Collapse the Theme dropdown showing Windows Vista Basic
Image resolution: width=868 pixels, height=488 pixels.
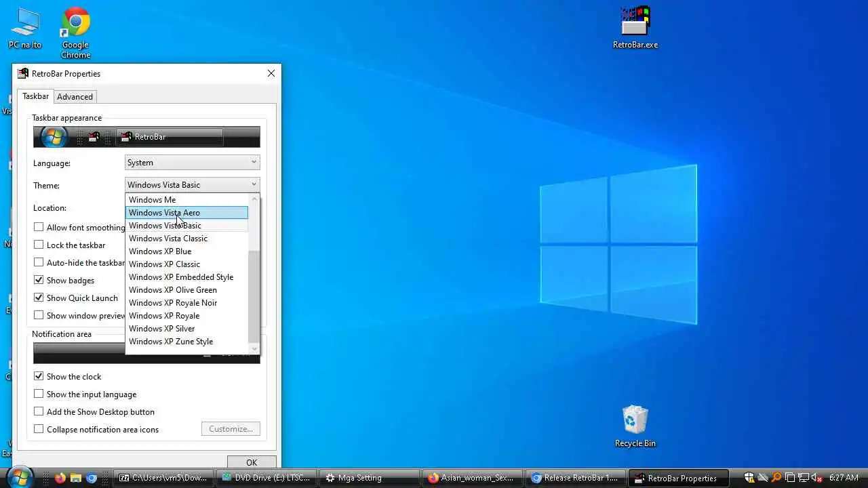click(193, 185)
